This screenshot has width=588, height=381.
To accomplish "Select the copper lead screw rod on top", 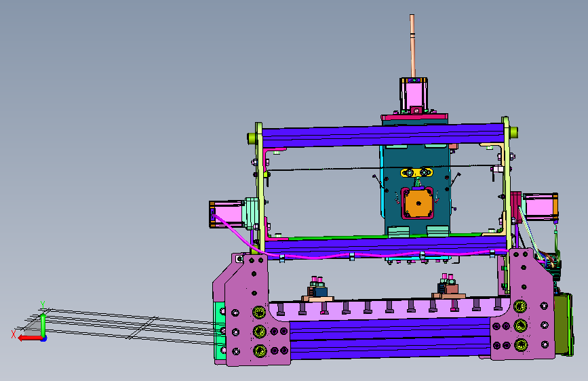I will pyautogui.click(x=412, y=45).
